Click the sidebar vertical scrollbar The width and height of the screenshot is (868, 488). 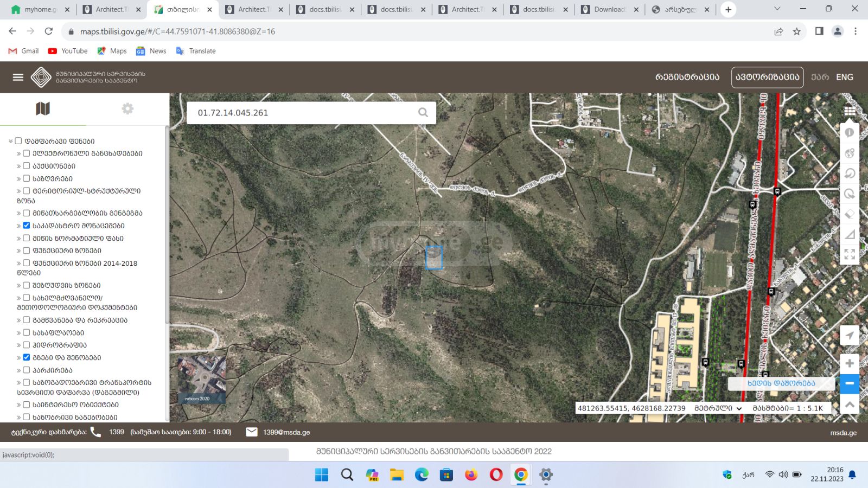pyautogui.click(x=167, y=225)
